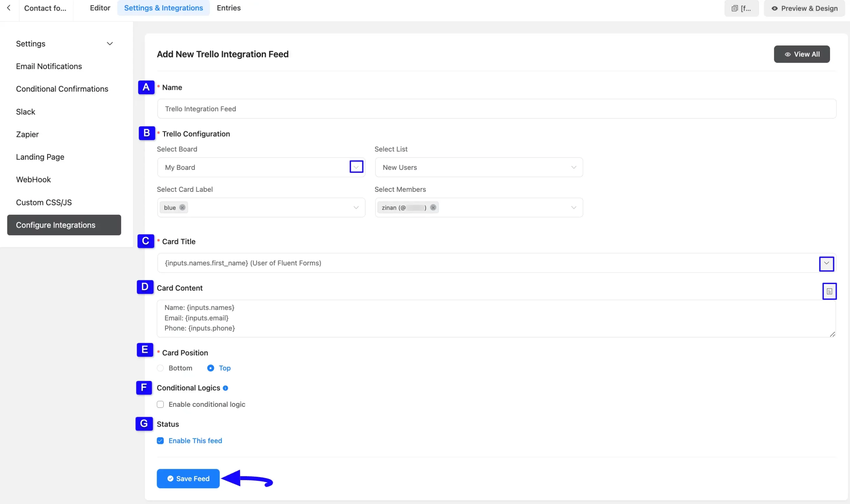Click the View All button

(x=802, y=54)
